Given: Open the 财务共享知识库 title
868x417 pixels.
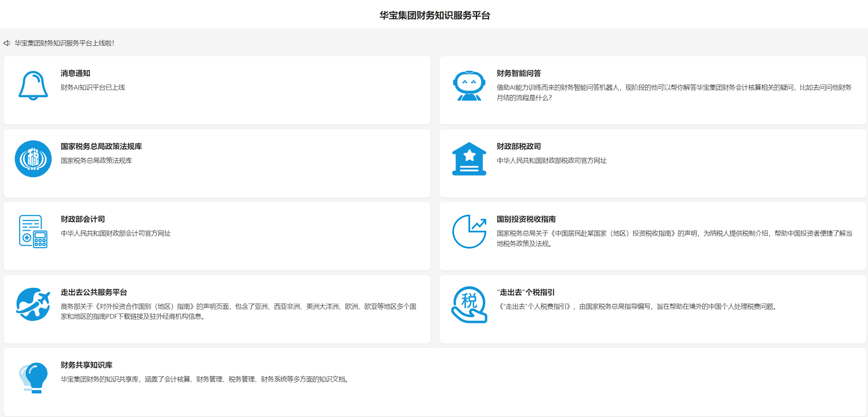Looking at the screenshot, I should pos(86,365).
